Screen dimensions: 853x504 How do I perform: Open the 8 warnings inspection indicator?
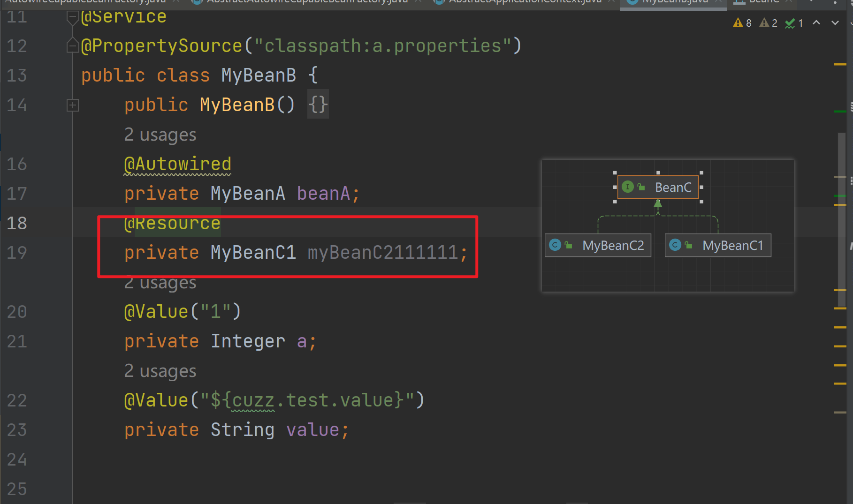[x=742, y=23]
